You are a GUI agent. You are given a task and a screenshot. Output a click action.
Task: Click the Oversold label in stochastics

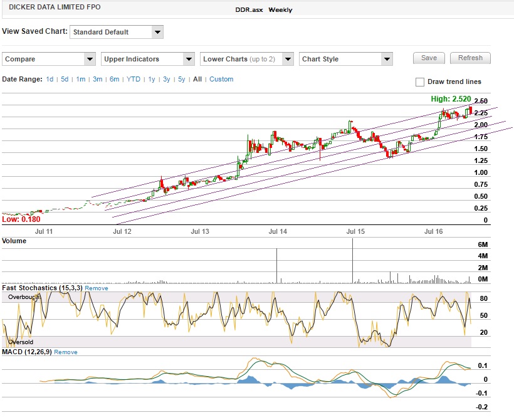[x=20, y=342]
